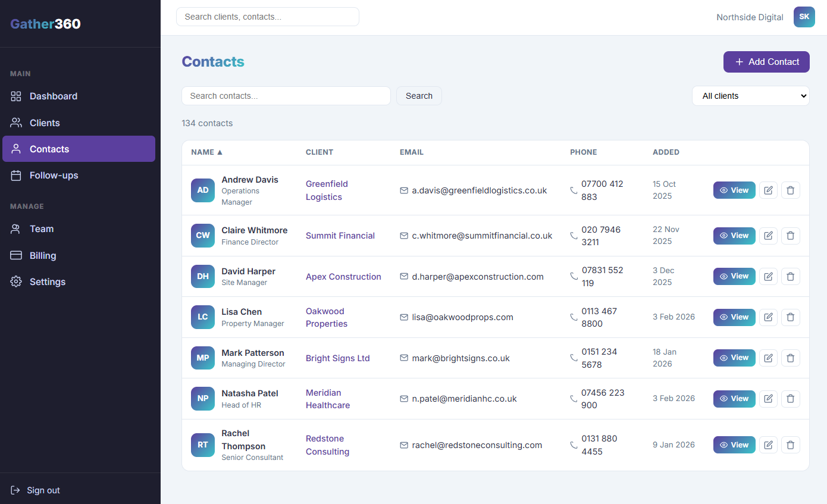827x504 pixels.
Task: Edit Andrew Davis using the pencil icon
Action: tap(768, 190)
